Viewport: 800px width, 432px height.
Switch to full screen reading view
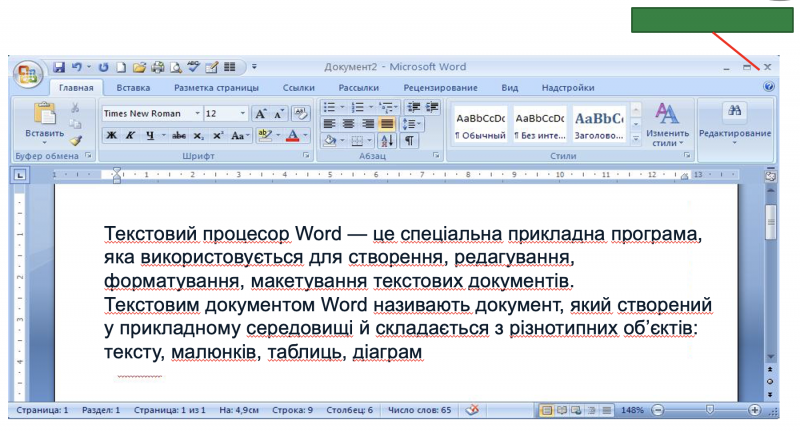[562, 410]
